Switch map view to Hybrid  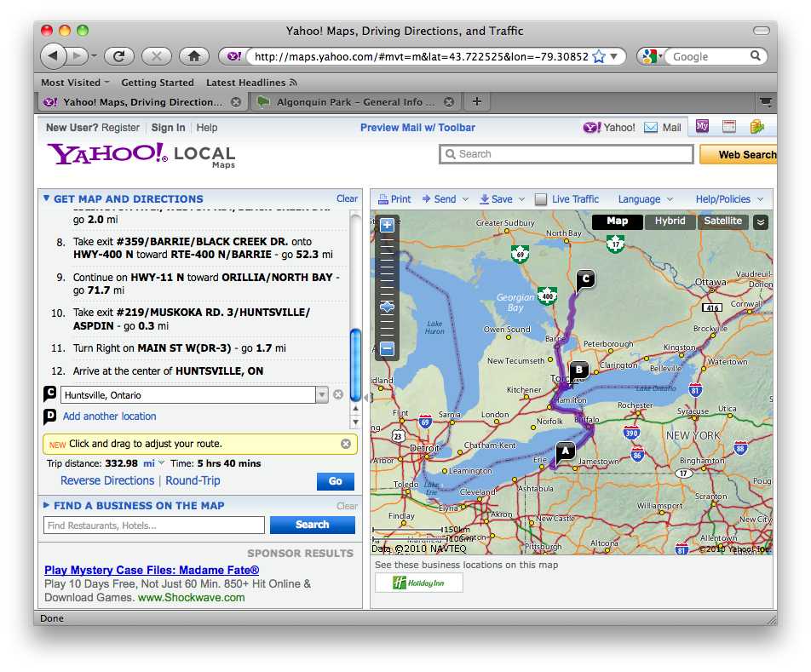coord(670,221)
